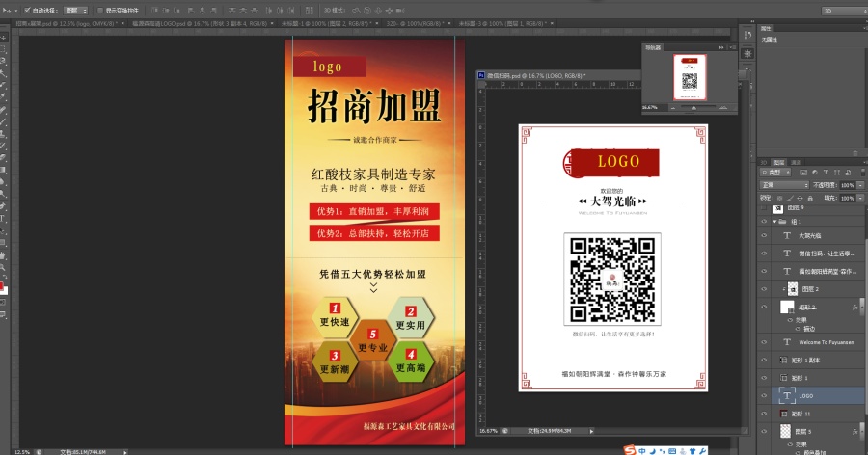The image size is (868, 455).
Task: Click the Sogou input method S icon
Action: [x=630, y=450]
